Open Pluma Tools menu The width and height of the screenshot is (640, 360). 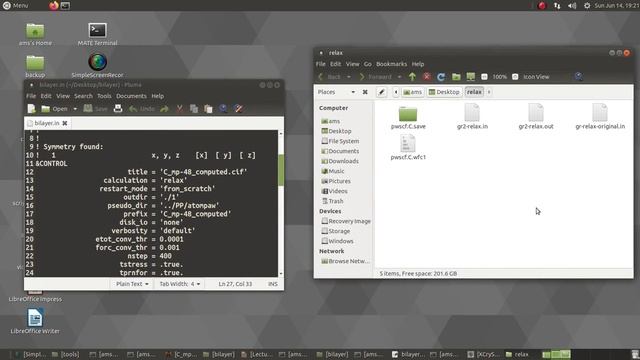click(x=104, y=96)
